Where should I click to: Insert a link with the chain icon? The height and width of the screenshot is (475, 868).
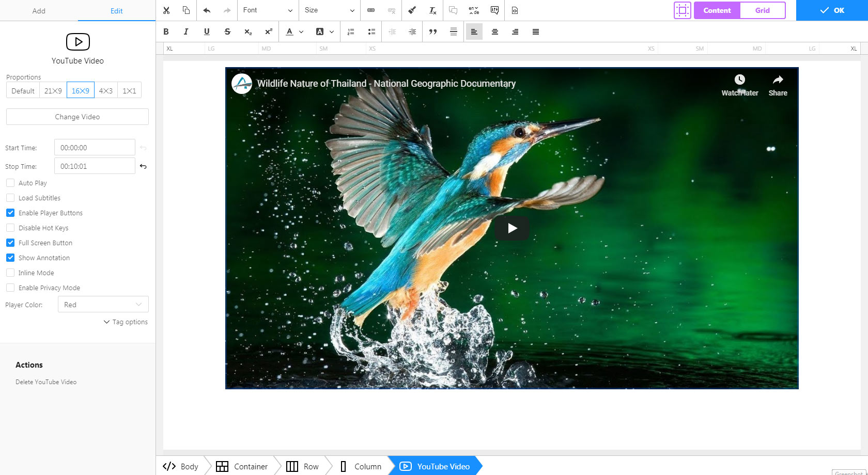(x=371, y=10)
